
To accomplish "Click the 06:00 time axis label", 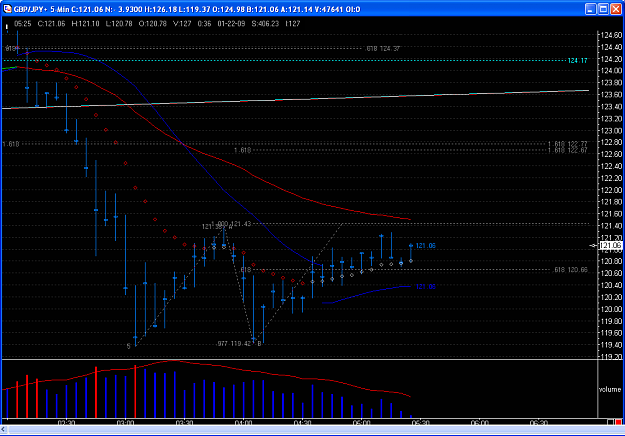I will (x=480, y=422).
